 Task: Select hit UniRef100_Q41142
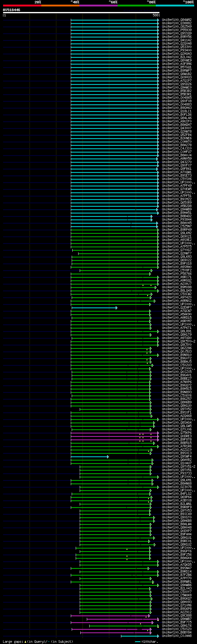pos(177,40)
